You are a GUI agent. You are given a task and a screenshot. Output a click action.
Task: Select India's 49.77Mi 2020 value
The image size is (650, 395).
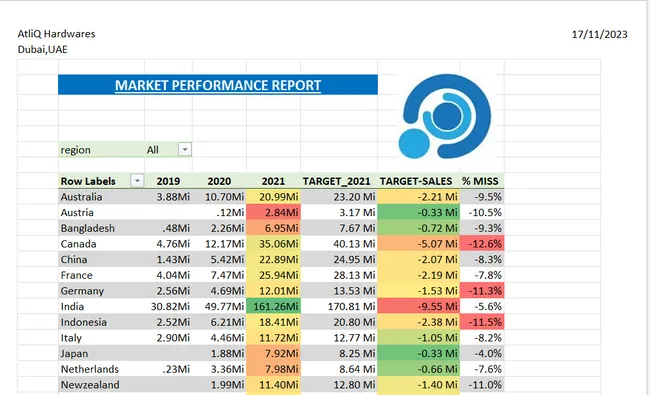(224, 306)
